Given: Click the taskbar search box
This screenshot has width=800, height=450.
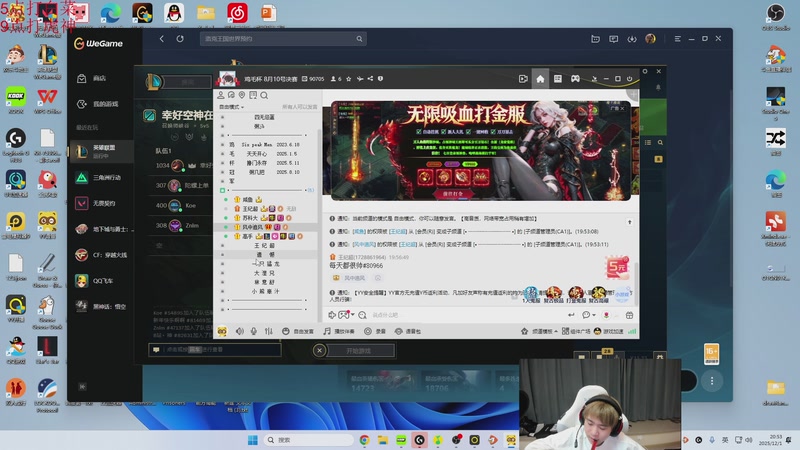Looking at the screenshot, I should [x=309, y=440].
